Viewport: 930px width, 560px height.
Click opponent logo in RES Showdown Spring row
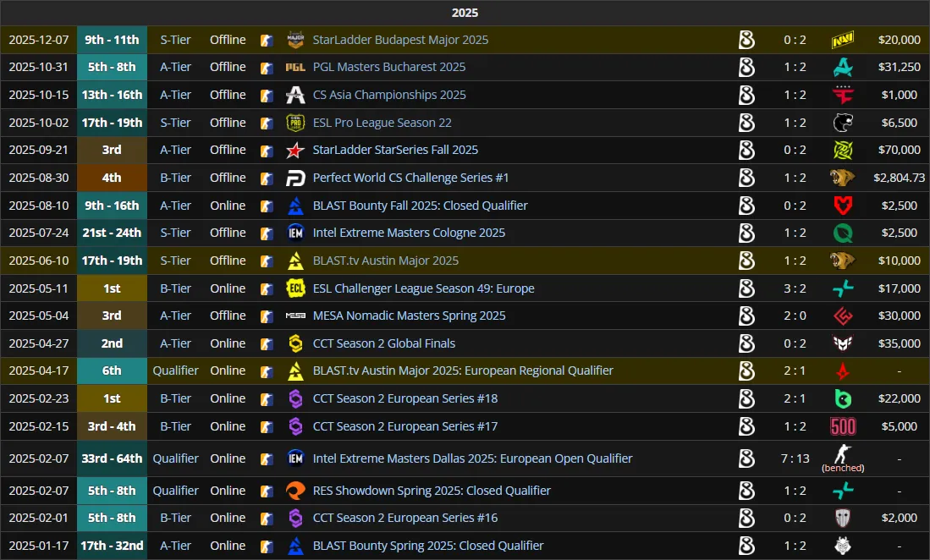pyautogui.click(x=842, y=491)
